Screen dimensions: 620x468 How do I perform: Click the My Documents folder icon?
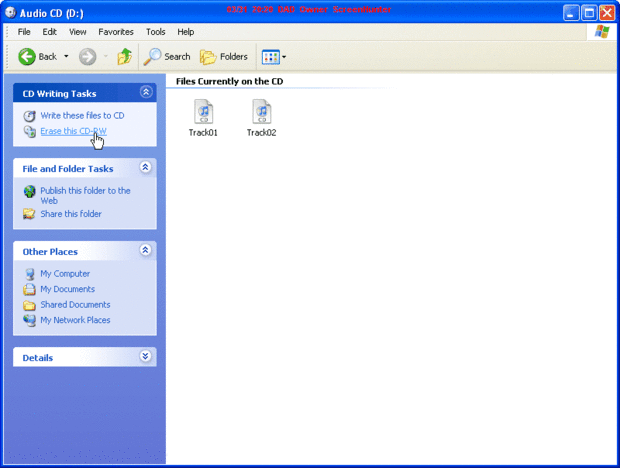click(29, 289)
